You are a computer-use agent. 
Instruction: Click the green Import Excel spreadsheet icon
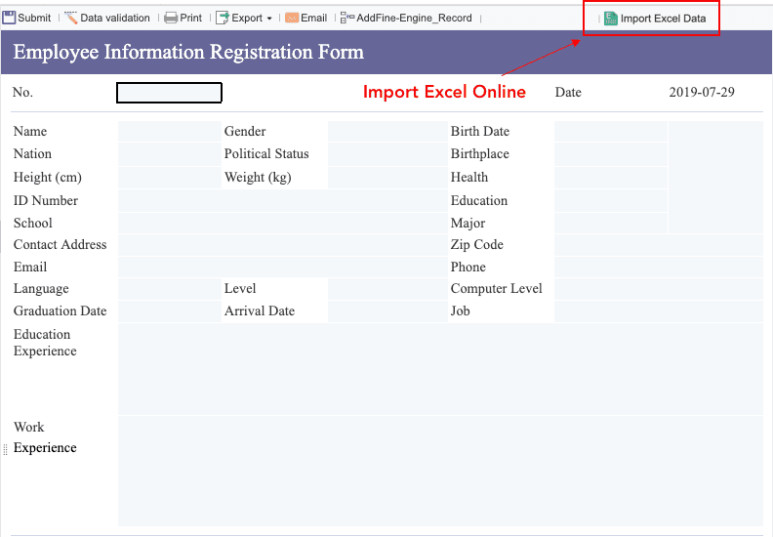[611, 18]
